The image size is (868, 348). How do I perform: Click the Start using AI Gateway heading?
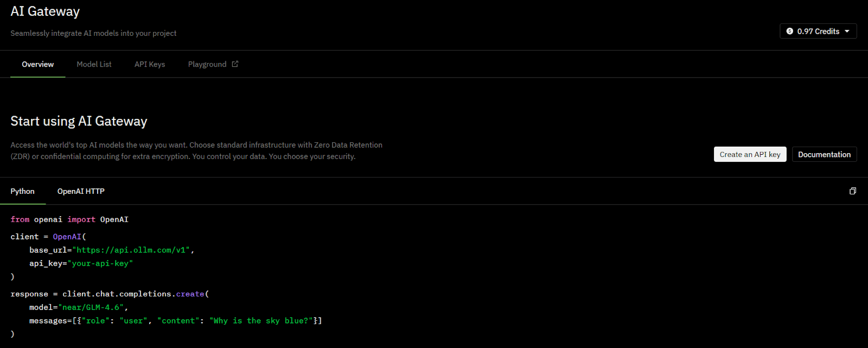pyautogui.click(x=79, y=121)
